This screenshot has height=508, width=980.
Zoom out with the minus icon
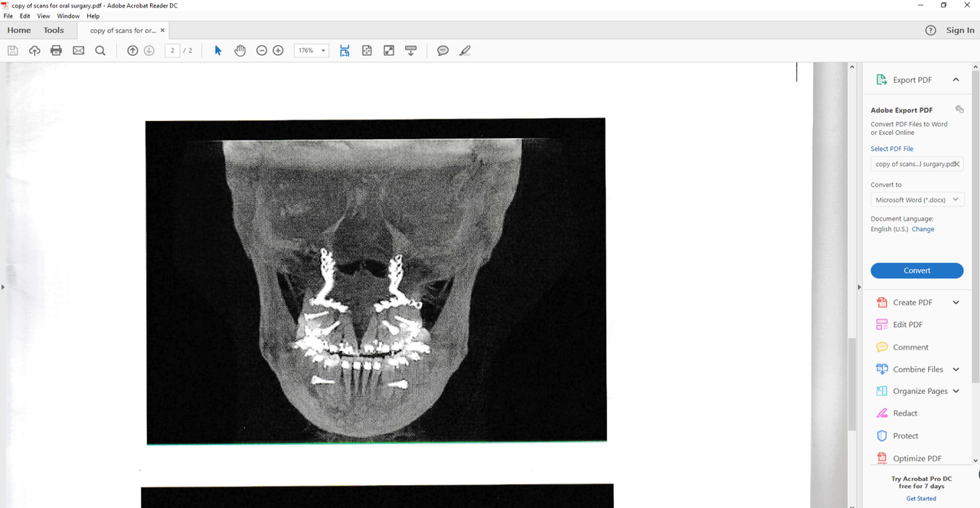[x=262, y=51]
